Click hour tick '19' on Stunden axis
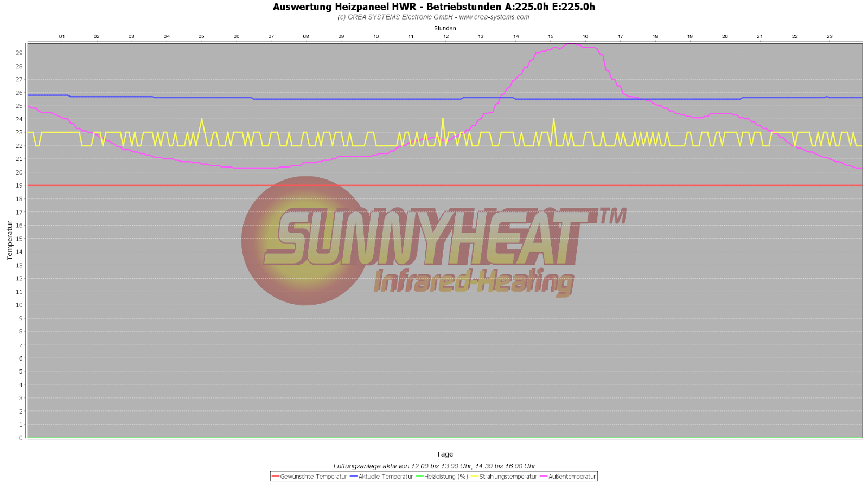Viewport: 868px width, 482px height. [690, 36]
